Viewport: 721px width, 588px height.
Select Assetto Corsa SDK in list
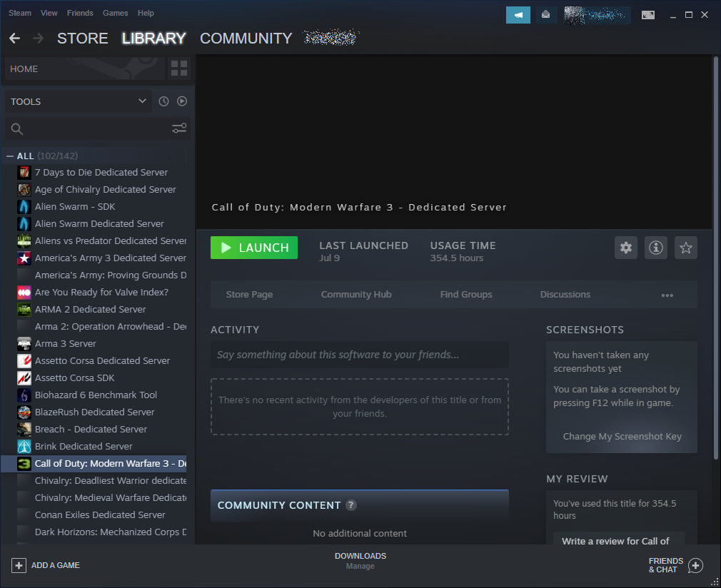(x=74, y=378)
